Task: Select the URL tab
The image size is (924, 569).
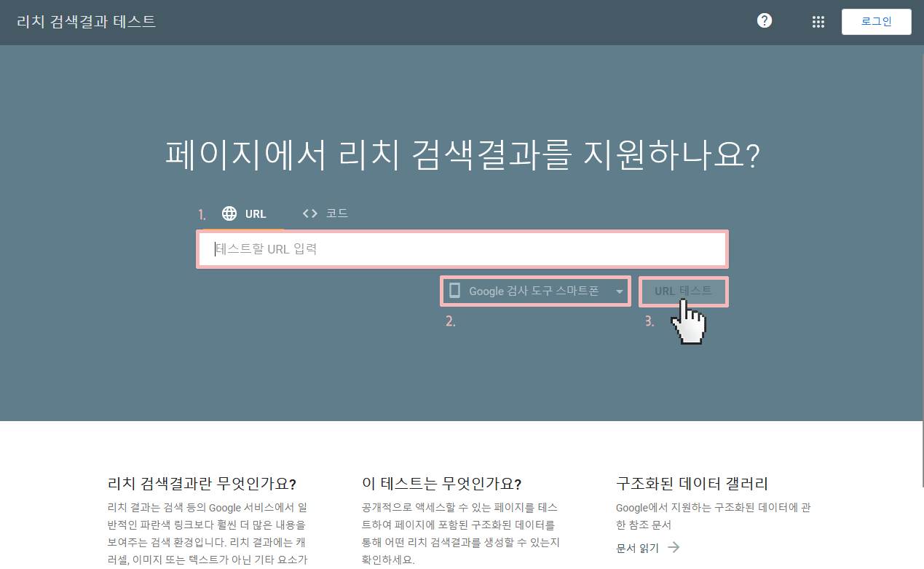Action: tap(243, 213)
